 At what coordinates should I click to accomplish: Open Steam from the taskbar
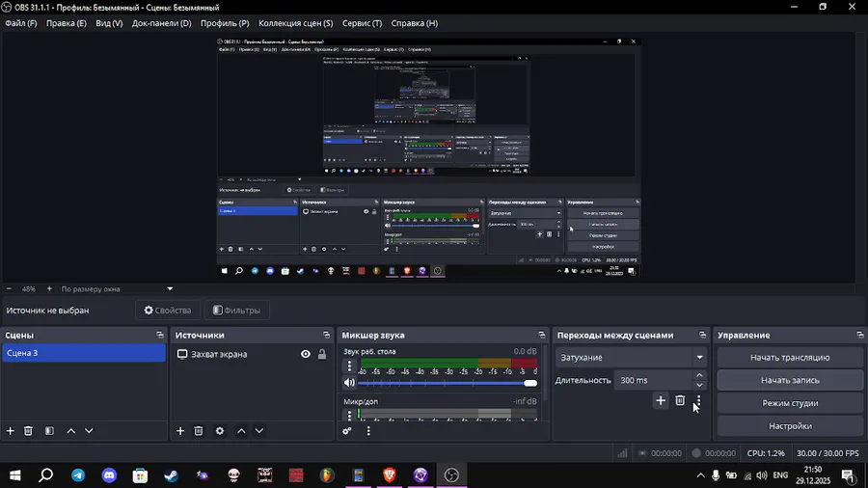point(171,475)
